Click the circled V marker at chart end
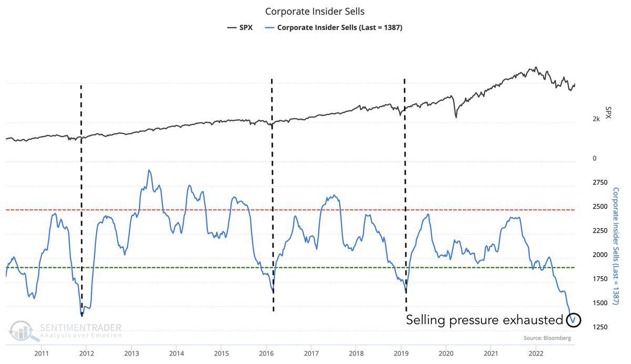 click(574, 319)
